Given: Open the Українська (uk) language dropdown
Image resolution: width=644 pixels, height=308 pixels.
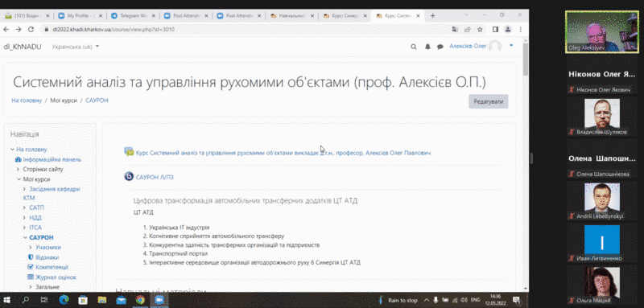Looking at the screenshot, I should point(76,47).
